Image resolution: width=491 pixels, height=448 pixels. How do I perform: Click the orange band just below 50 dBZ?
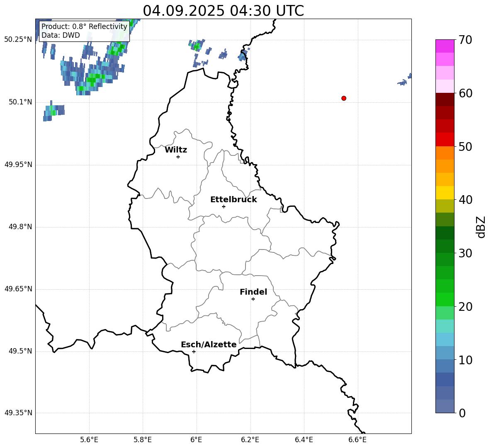(445, 153)
